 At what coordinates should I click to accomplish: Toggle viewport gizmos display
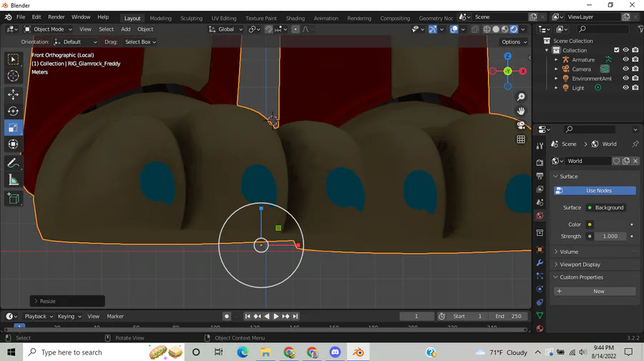click(432, 29)
